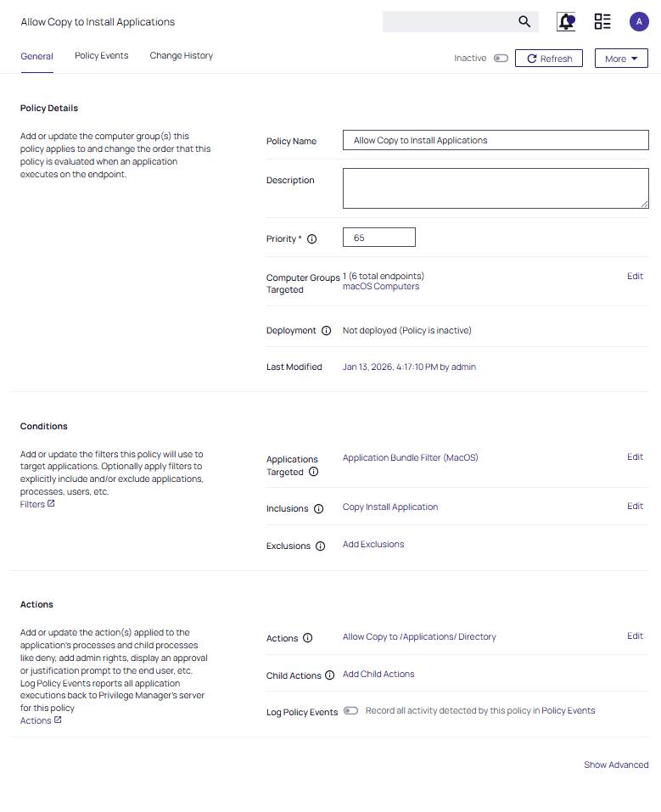The height and width of the screenshot is (812, 661).
Task: Enable the Log Policy Events toggle
Action: [x=350, y=711]
